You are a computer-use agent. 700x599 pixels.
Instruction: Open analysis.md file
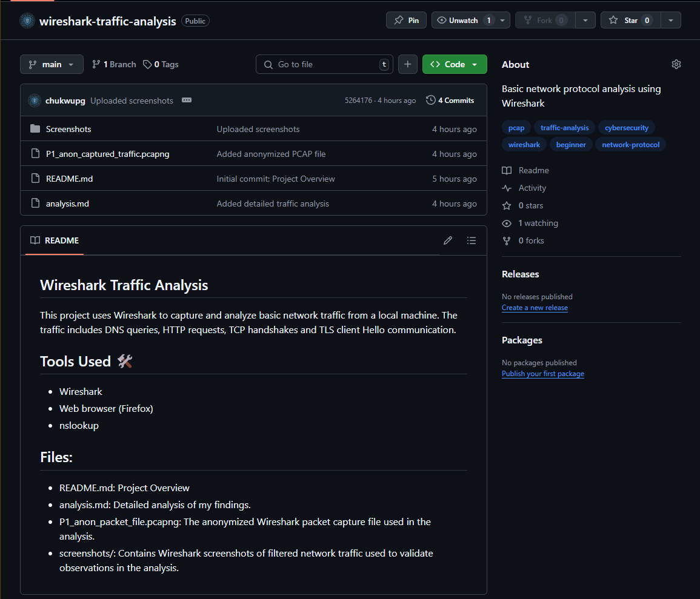[67, 204]
